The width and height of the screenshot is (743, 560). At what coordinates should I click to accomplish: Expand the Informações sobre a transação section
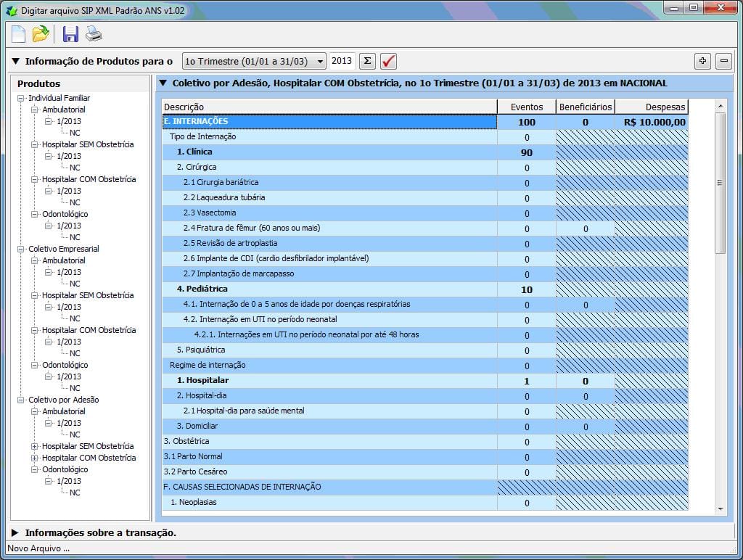click(x=15, y=532)
